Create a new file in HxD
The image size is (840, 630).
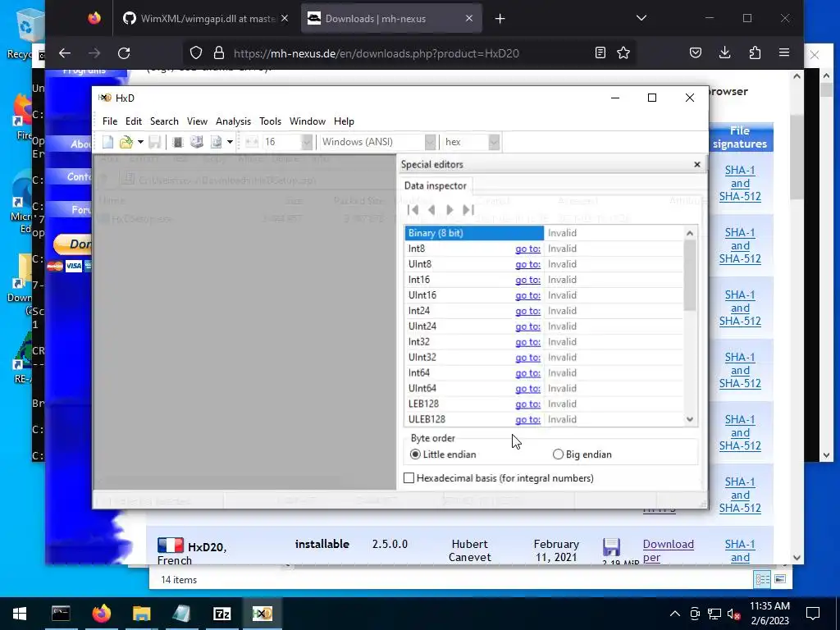pos(107,142)
